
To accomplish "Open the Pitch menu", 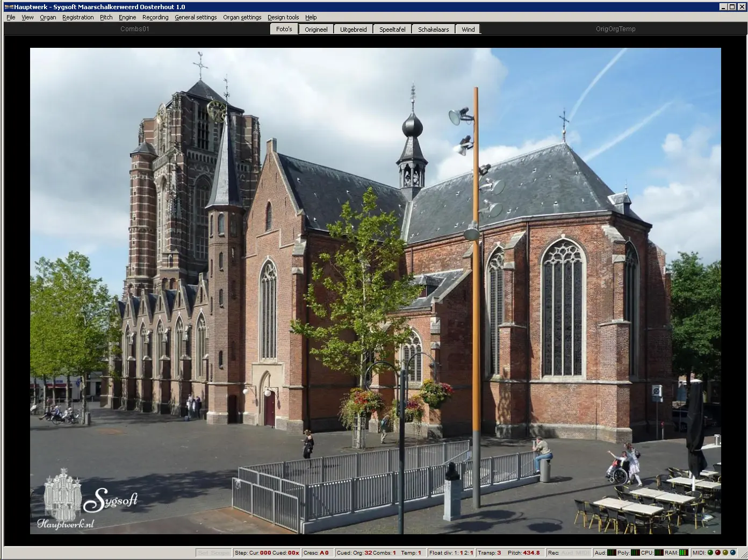I will (x=106, y=17).
